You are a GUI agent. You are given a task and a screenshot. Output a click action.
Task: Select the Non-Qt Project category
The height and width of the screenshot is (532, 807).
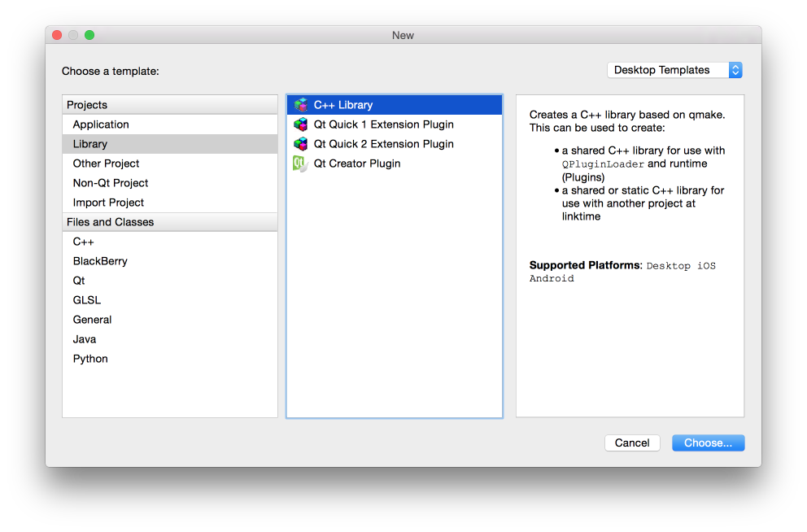(170, 183)
